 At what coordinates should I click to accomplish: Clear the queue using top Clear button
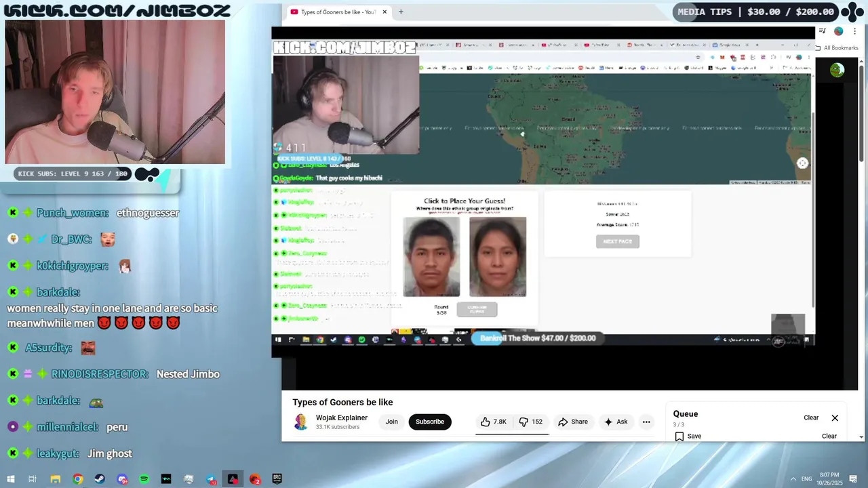[811, 418]
